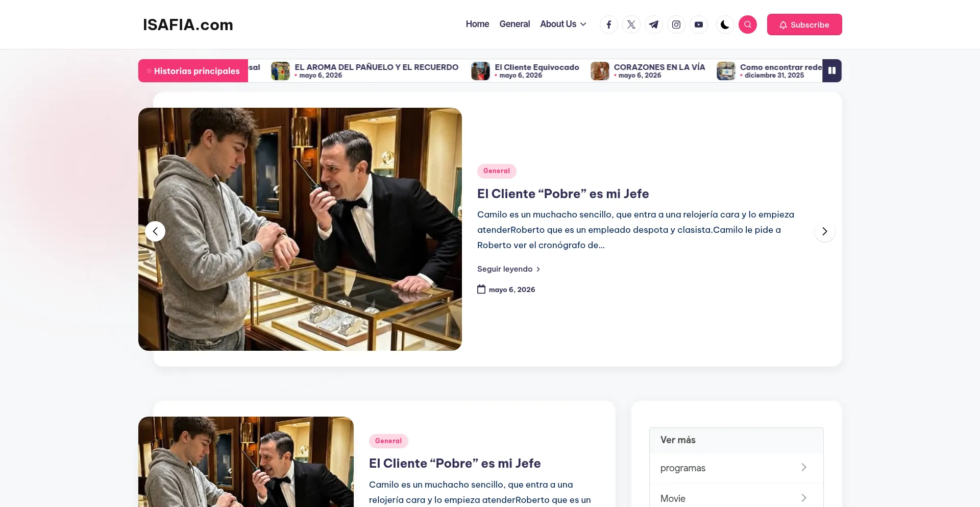Click thumbnail beside EL AROMA DEL PAÑUELO ticker item
The height and width of the screenshot is (507, 980).
click(x=280, y=71)
